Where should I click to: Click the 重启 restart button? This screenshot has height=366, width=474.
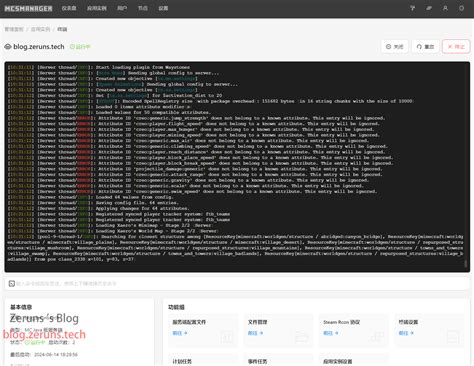click(425, 47)
